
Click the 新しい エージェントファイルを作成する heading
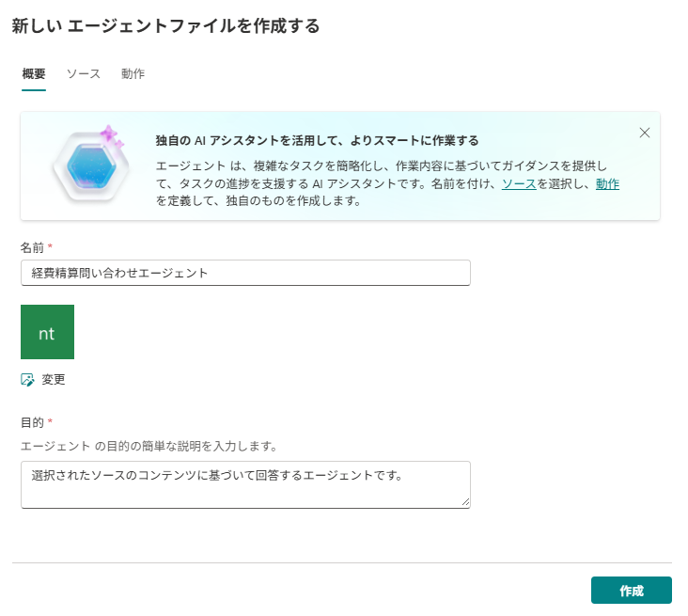[x=165, y=26]
